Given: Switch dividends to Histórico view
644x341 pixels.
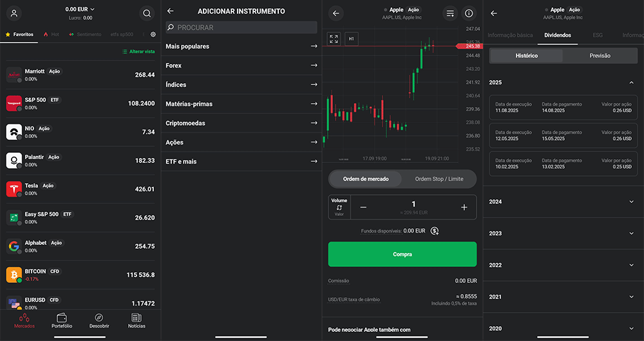Looking at the screenshot, I should click(x=527, y=55).
